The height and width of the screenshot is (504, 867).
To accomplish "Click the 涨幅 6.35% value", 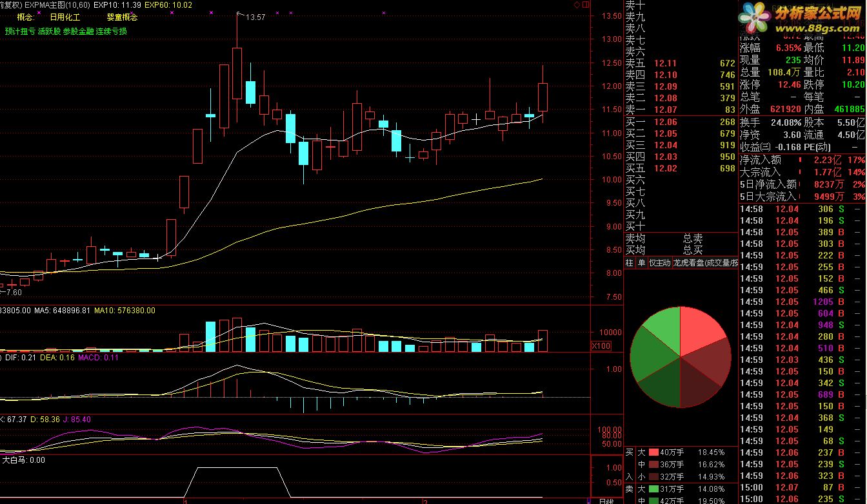I will point(788,48).
